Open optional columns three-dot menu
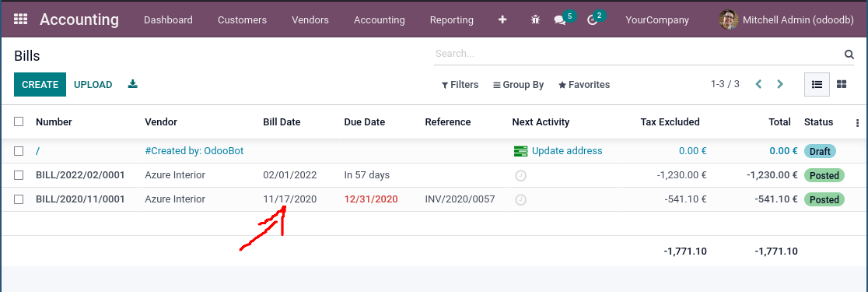Screen dimensions: 868x292 point(857,123)
